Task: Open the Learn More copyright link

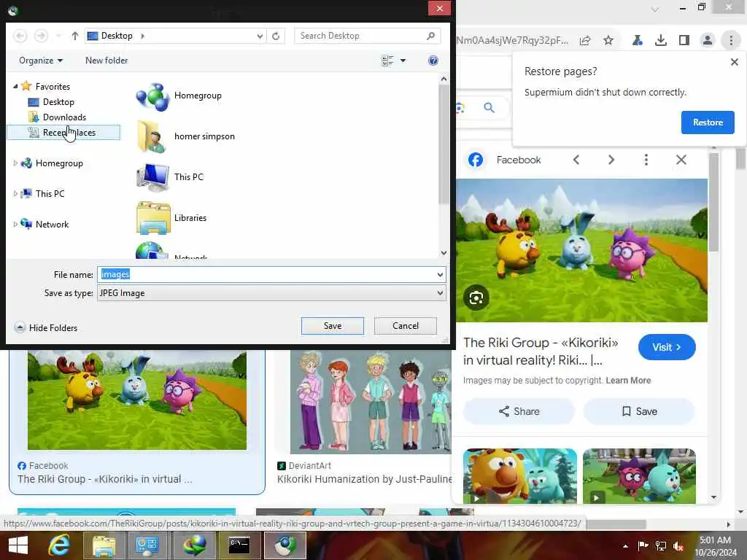Action: pyautogui.click(x=628, y=381)
